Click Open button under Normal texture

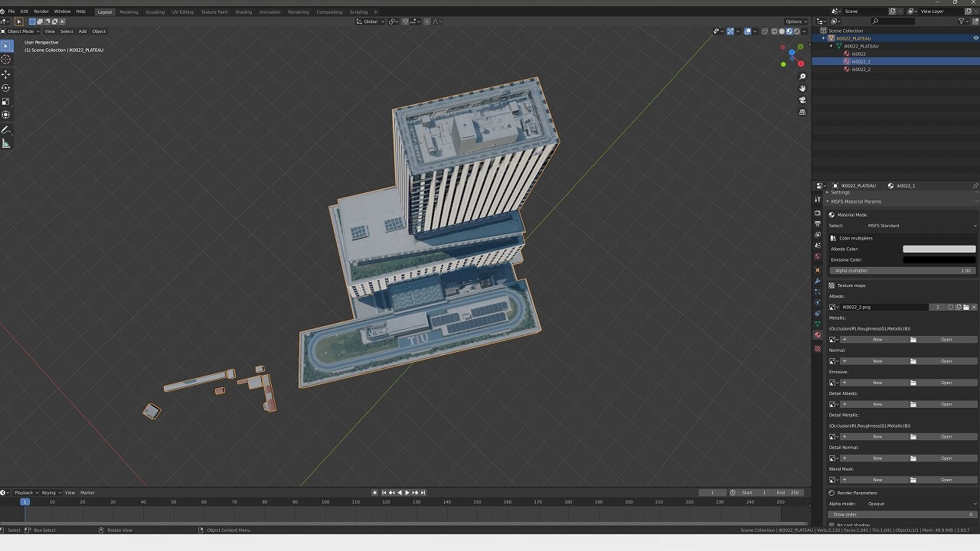pyautogui.click(x=946, y=361)
